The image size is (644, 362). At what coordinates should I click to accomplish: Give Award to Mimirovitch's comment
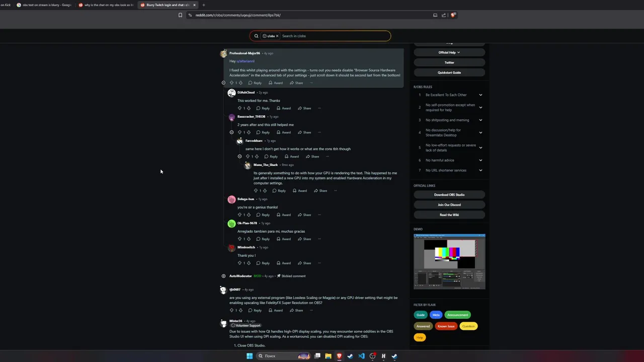pyautogui.click(x=283, y=263)
